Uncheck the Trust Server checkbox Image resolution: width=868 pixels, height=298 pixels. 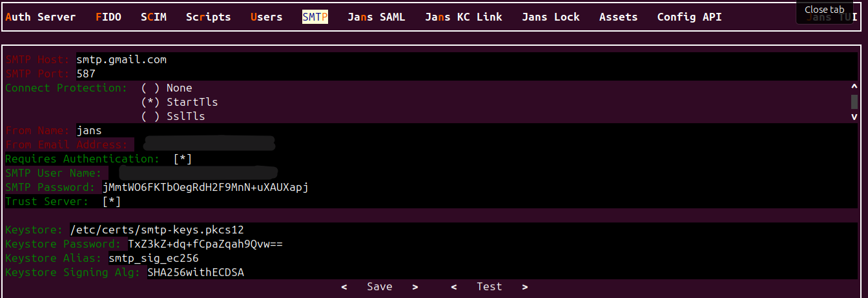coord(112,202)
